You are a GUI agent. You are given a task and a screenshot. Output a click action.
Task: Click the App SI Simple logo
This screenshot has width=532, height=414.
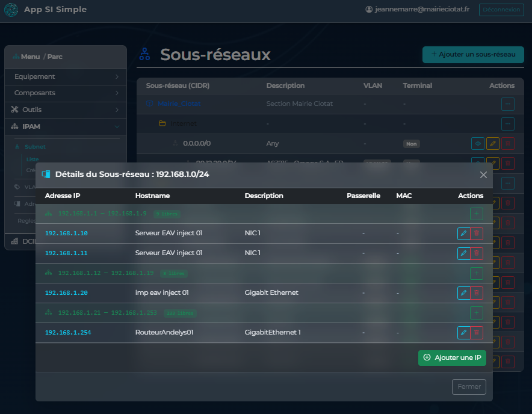pyautogui.click(x=11, y=10)
